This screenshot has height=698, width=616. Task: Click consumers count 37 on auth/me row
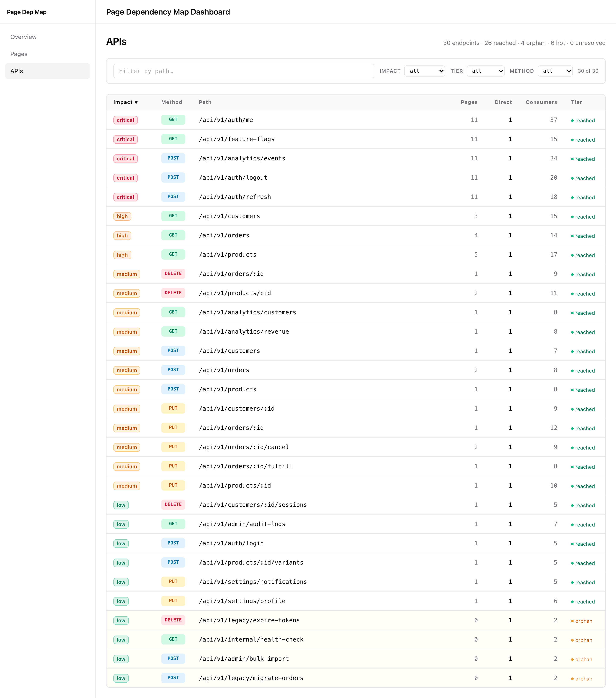(x=554, y=120)
